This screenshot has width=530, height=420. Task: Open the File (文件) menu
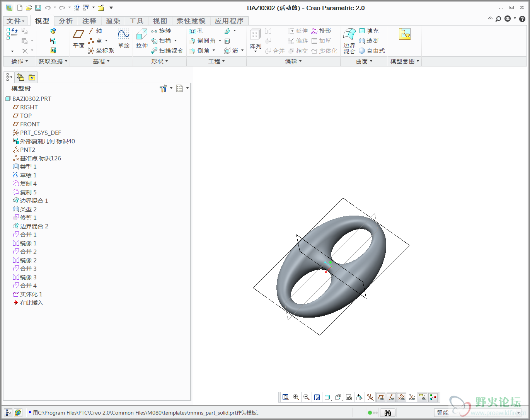pos(15,21)
